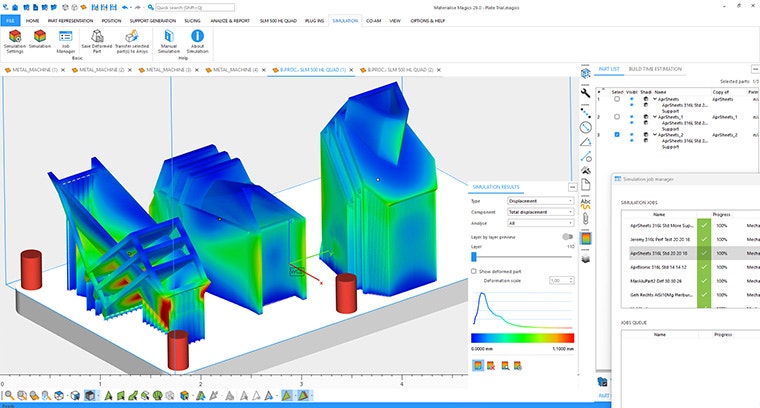
Task: Click first colormap icon below legend
Action: [477, 366]
